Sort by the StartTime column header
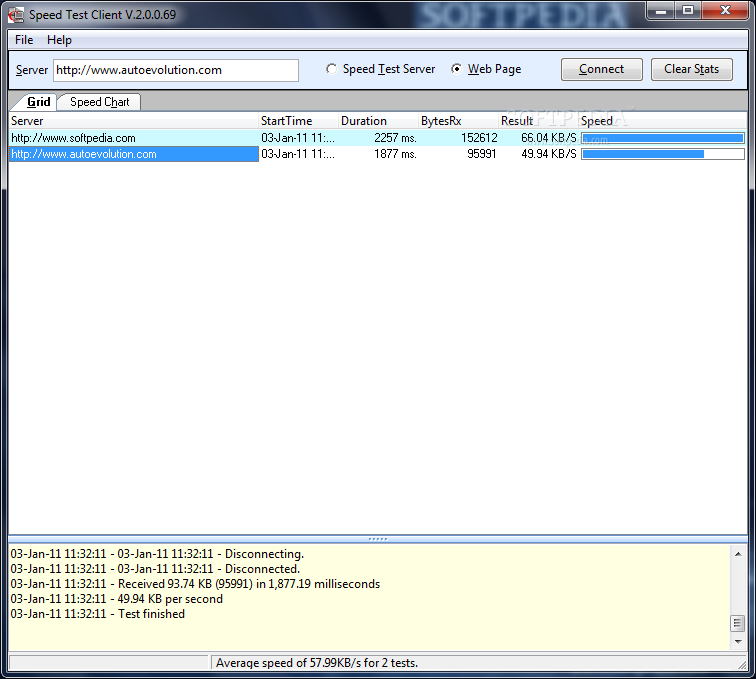 click(298, 121)
